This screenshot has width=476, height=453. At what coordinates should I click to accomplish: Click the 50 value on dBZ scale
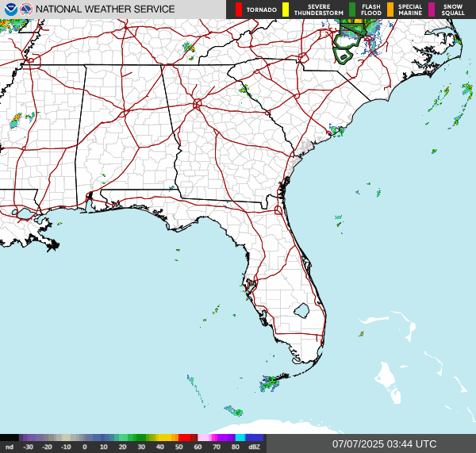(x=178, y=447)
